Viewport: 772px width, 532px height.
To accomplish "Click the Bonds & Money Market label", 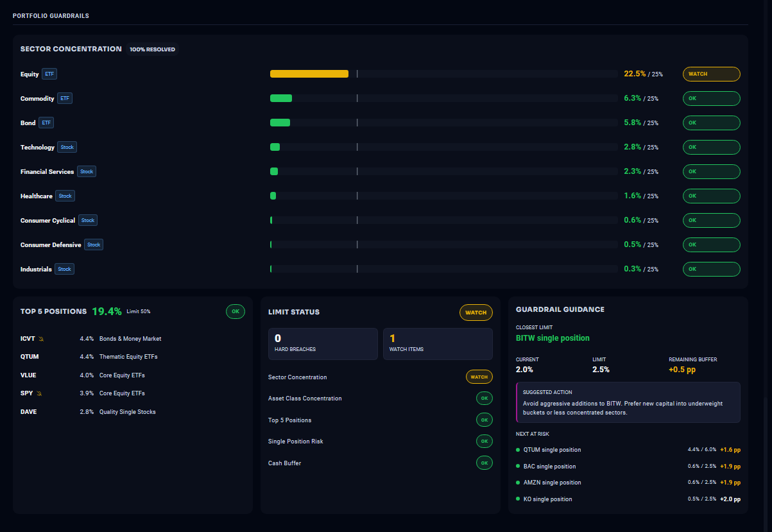I will pos(130,339).
